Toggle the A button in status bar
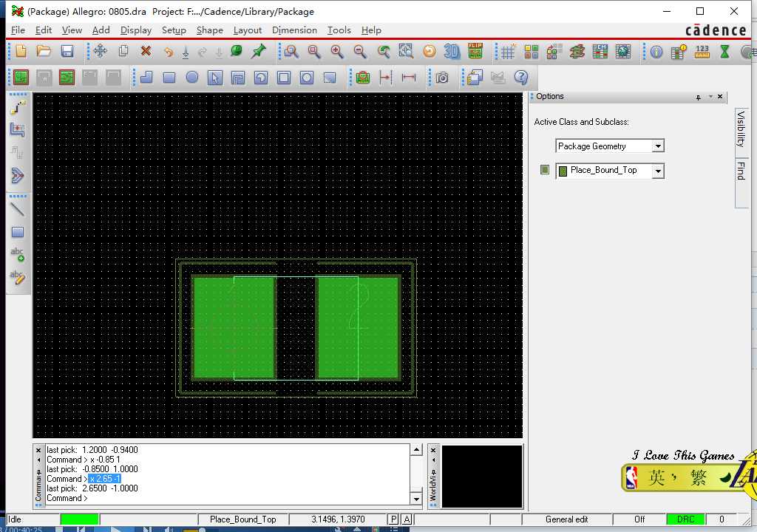The height and width of the screenshot is (532, 757). tap(407, 519)
